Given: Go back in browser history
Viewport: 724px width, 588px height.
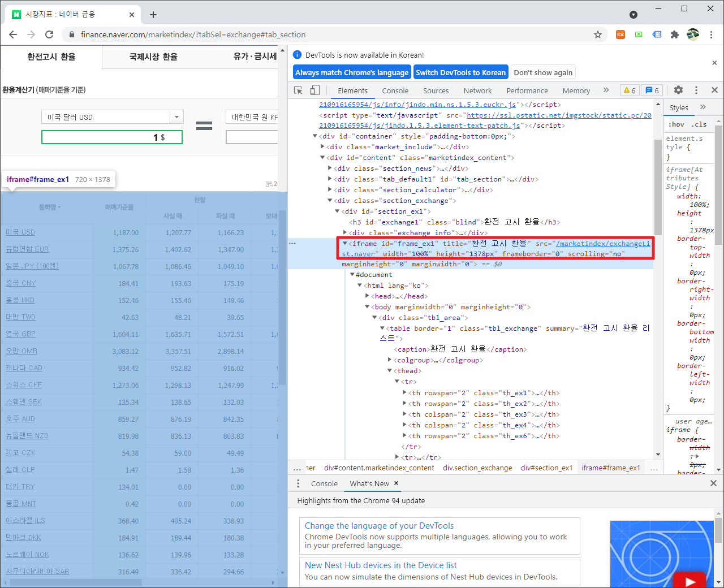Looking at the screenshot, I should pos(13,34).
